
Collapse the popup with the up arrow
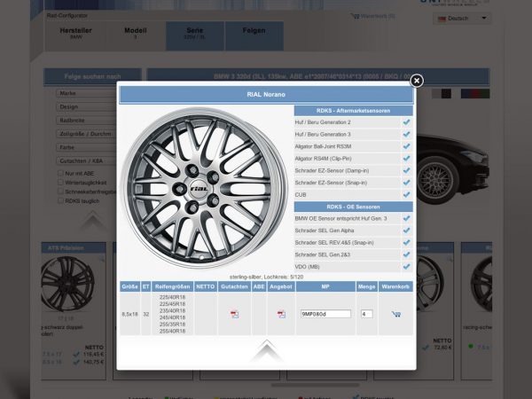[x=267, y=350]
